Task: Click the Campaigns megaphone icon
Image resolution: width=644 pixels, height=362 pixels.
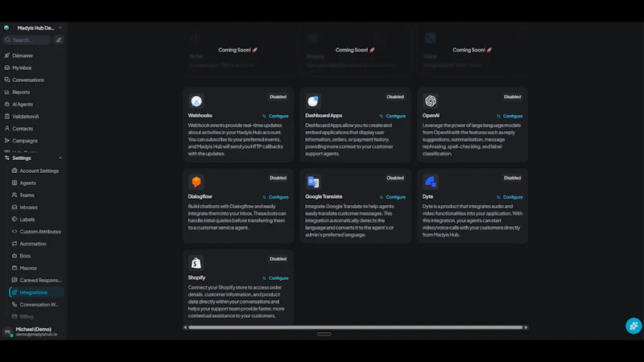Action: 7,140
